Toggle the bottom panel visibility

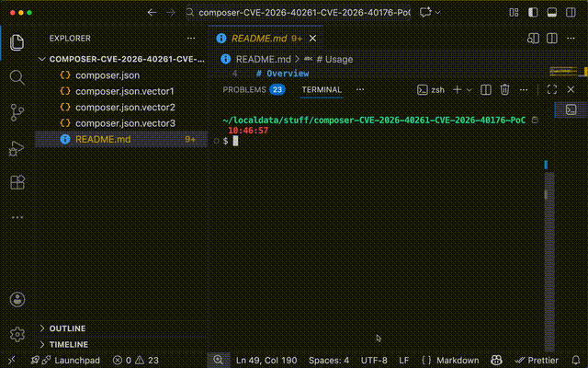(551, 12)
